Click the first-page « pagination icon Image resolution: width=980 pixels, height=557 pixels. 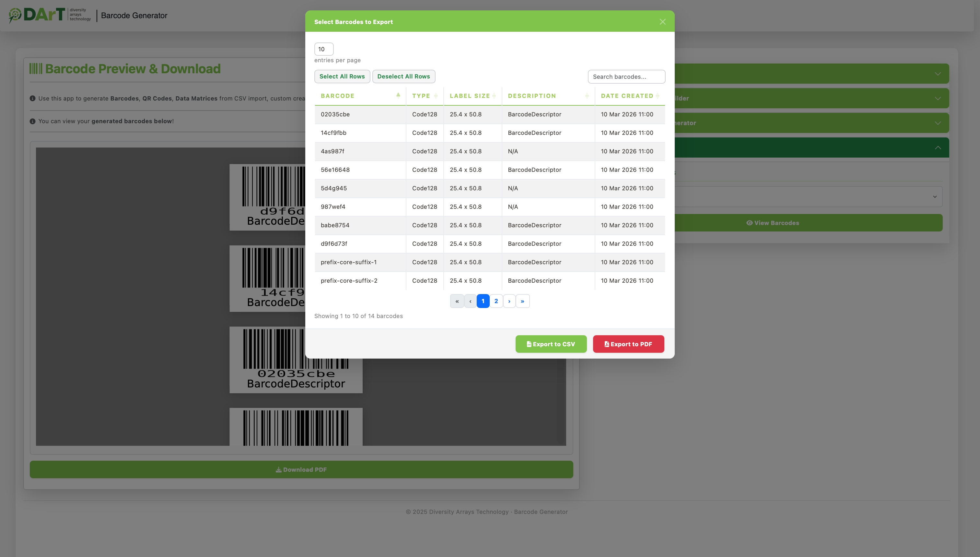coord(457,301)
